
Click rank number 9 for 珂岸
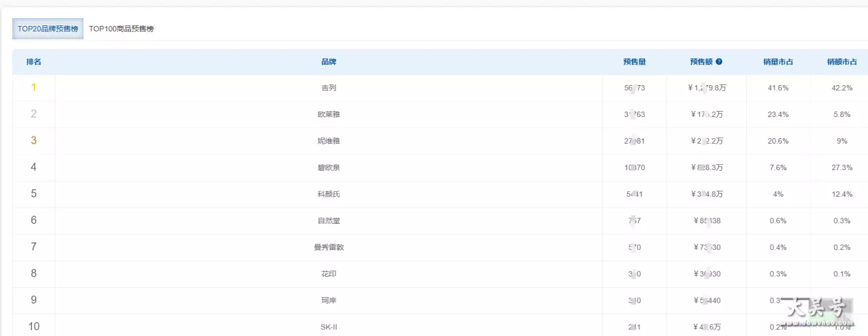(x=34, y=300)
